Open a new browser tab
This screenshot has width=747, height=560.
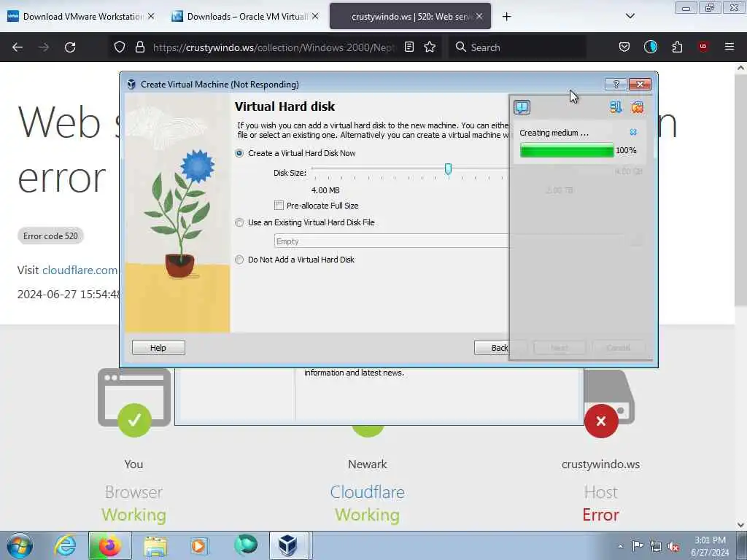point(506,17)
